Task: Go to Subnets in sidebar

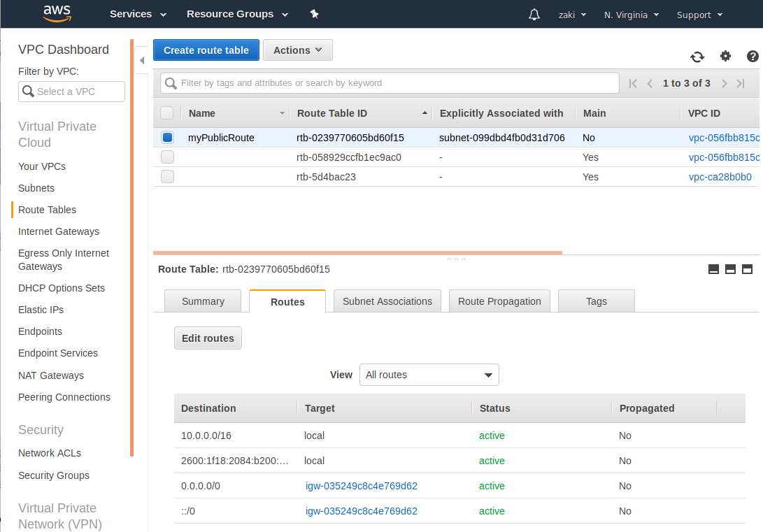Action: (36, 188)
